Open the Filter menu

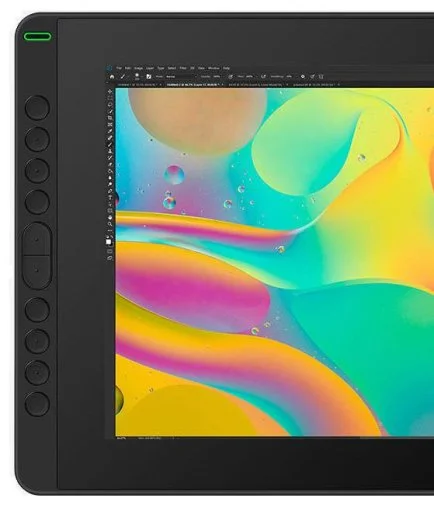[x=183, y=68]
